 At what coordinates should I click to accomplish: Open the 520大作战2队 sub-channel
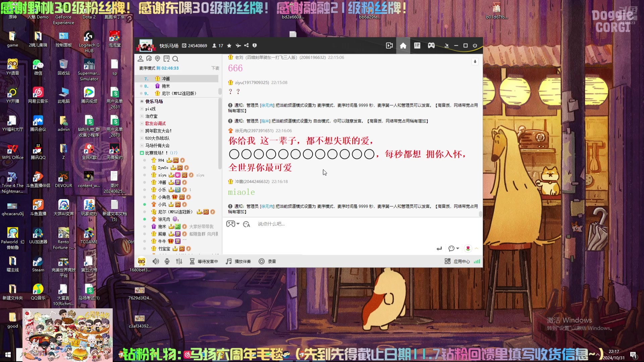157,138
